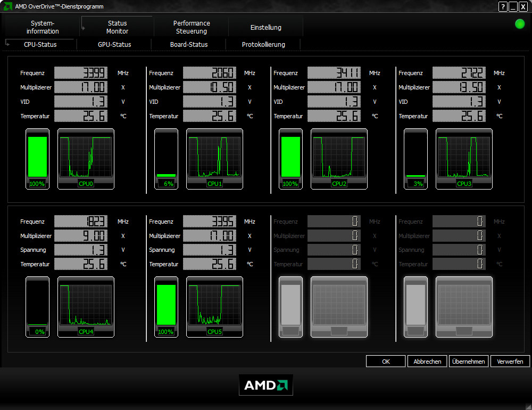Viewport: 532px width, 410px height.
Task: Click the CPU3 label under its graph
Action: point(464,184)
